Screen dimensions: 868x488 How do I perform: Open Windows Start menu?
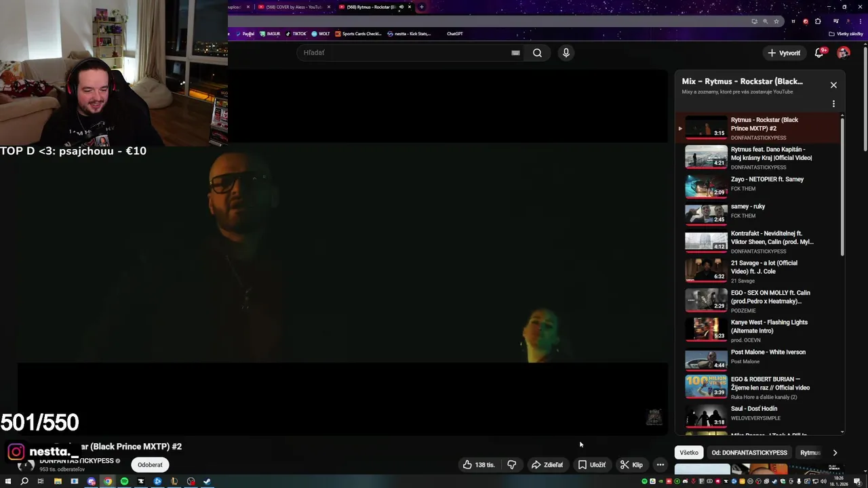coord(8,481)
